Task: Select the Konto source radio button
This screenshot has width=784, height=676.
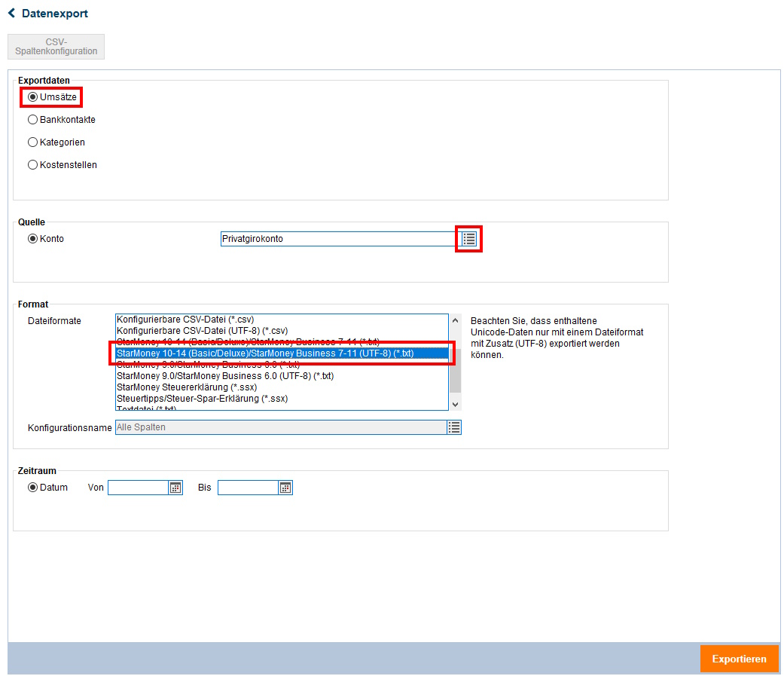Action: tap(32, 239)
